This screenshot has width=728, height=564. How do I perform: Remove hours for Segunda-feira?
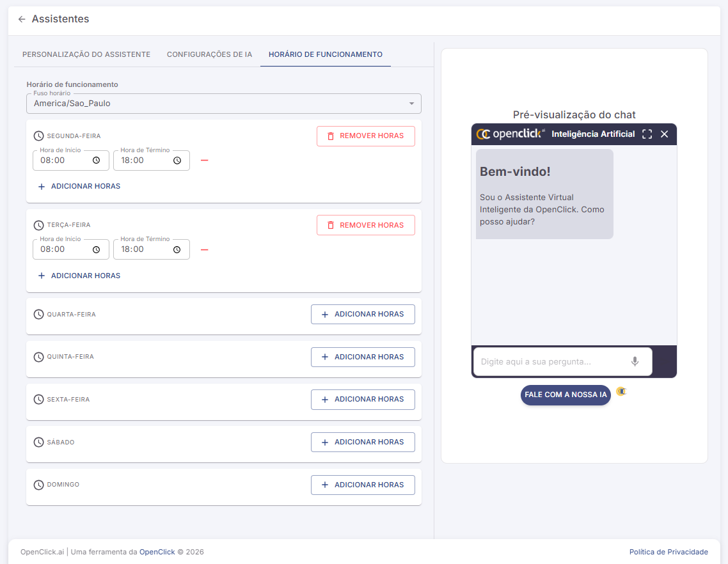pyautogui.click(x=365, y=136)
